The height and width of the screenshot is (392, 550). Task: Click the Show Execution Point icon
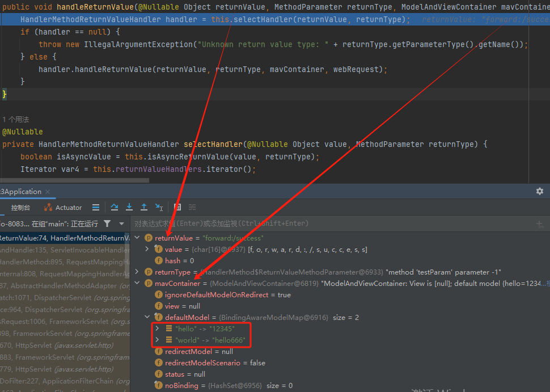[96, 208]
